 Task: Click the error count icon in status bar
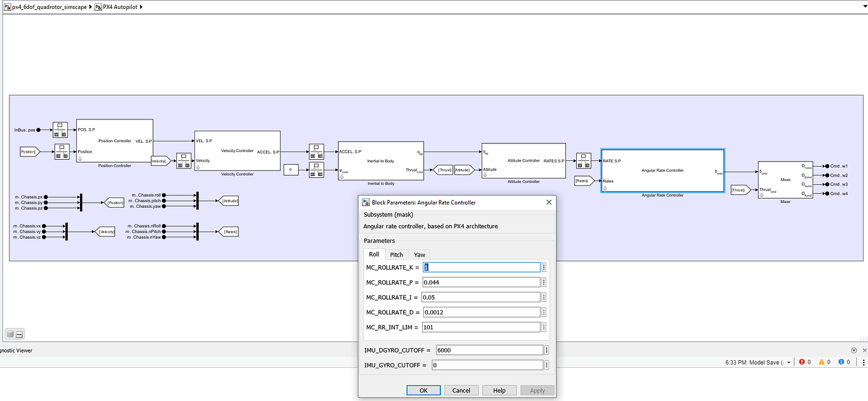tap(801, 361)
